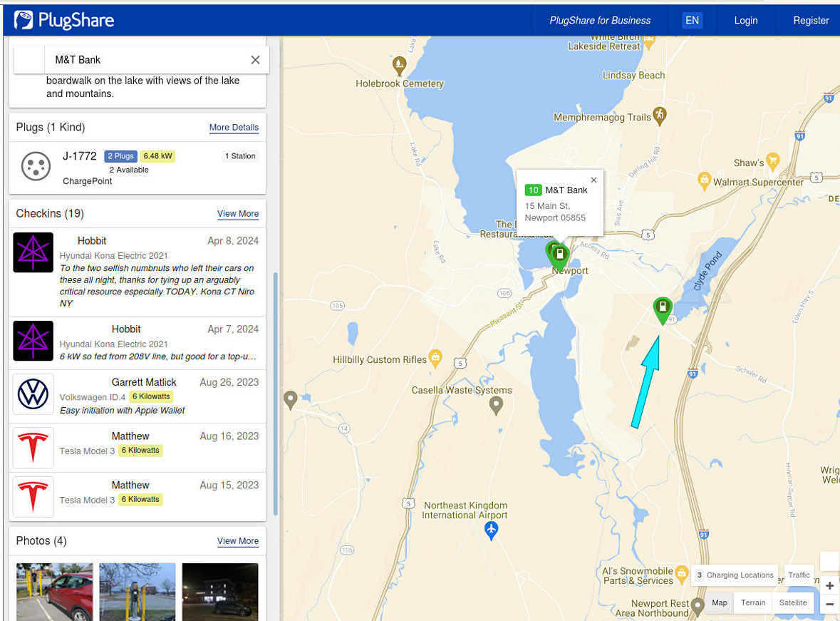Open the EN language dropdown
This screenshot has width=840, height=621.
(692, 21)
